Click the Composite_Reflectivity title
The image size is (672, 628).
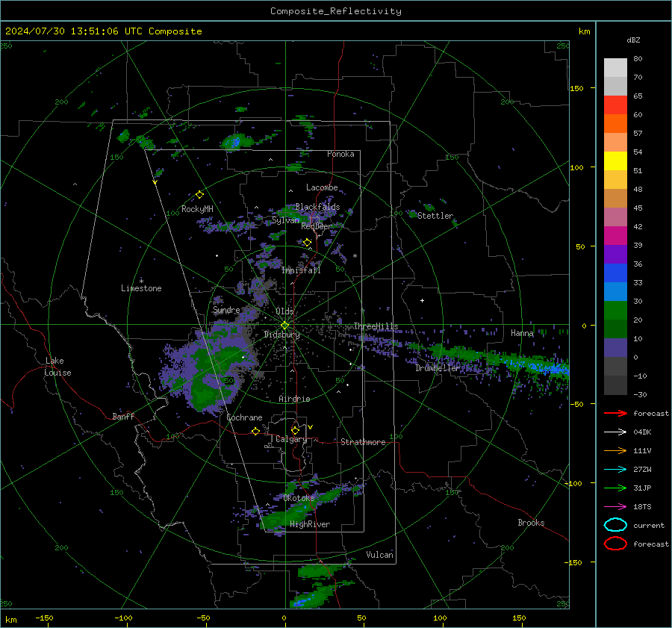335,11
